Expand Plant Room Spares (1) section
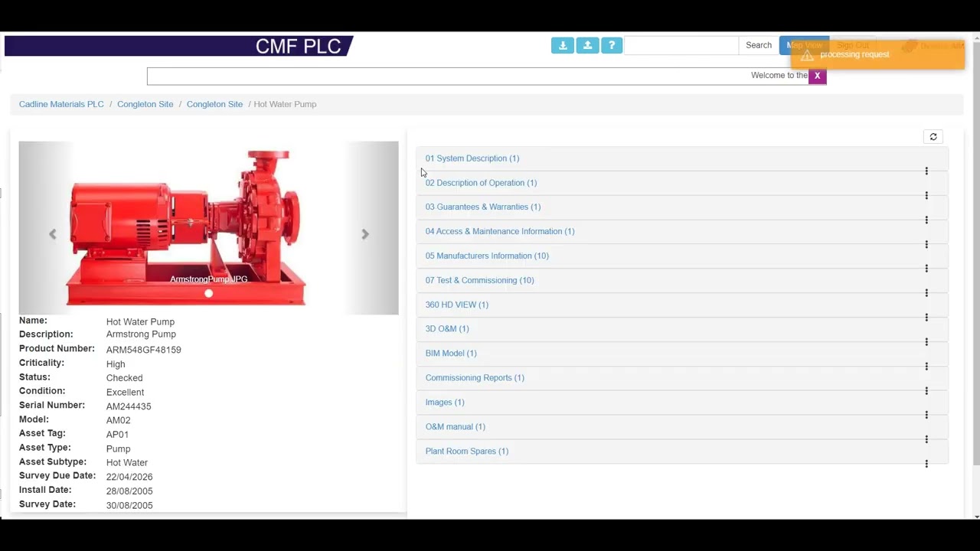 click(x=466, y=452)
